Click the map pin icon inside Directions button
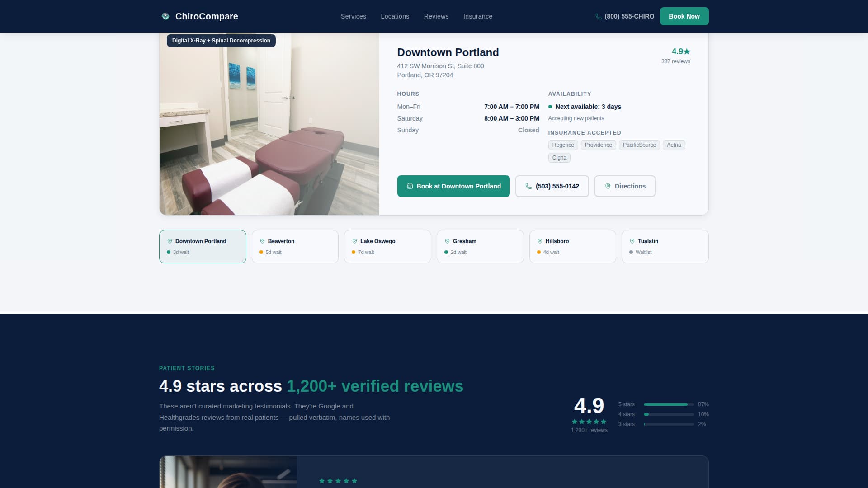 tap(608, 186)
